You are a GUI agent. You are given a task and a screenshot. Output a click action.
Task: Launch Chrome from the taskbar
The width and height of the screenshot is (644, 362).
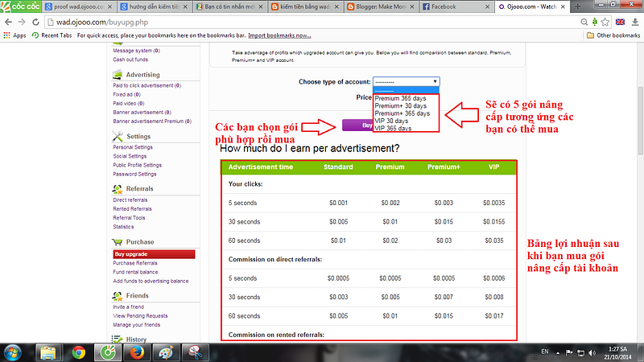78,352
